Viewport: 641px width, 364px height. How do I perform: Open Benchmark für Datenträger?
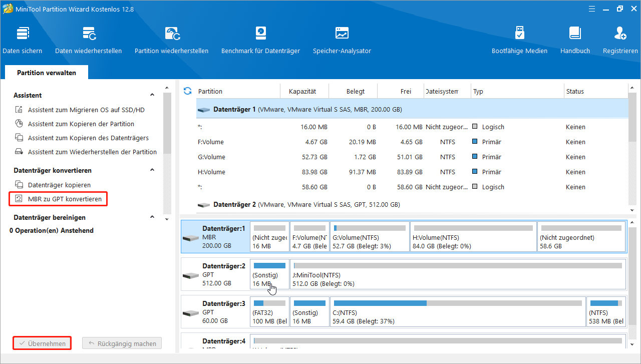tap(260, 40)
